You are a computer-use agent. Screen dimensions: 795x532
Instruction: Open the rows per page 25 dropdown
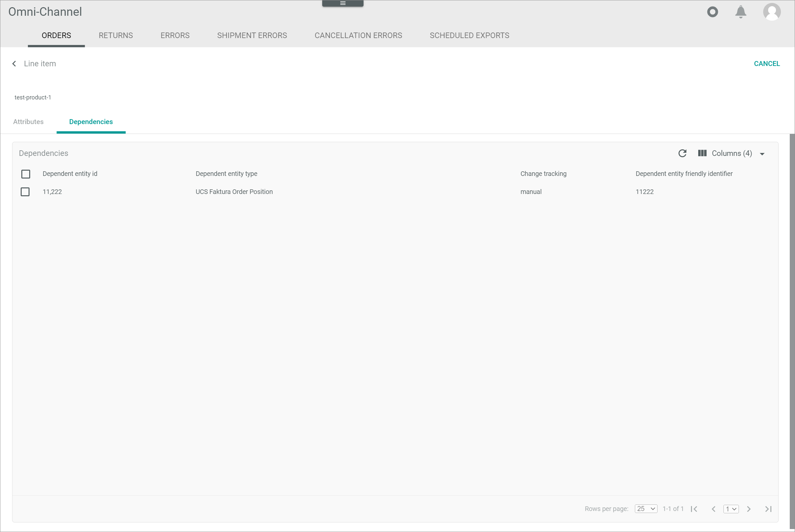click(x=646, y=509)
